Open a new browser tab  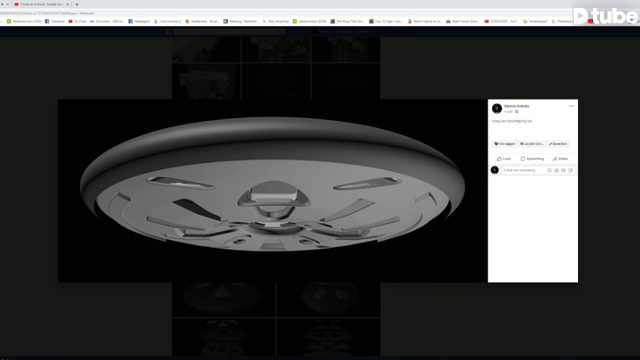[x=77, y=4]
